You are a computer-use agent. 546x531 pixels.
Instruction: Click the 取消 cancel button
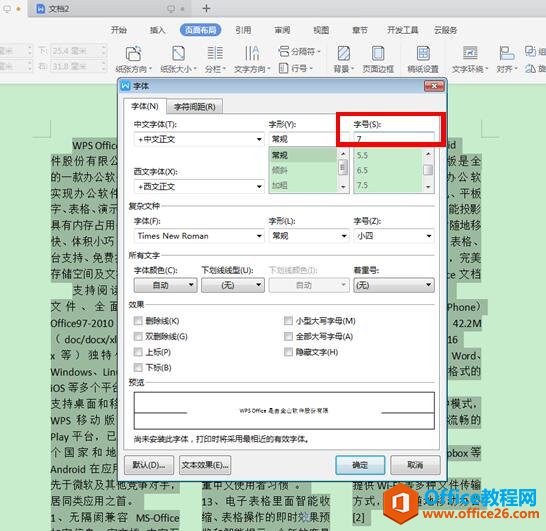coord(415,465)
